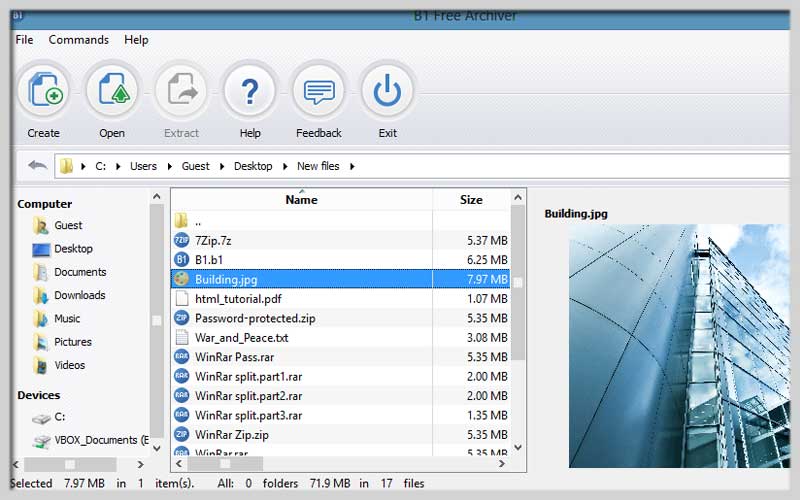The height and width of the screenshot is (500, 800).
Task: Select Downloads in the Computer tree
Action: click(x=80, y=295)
